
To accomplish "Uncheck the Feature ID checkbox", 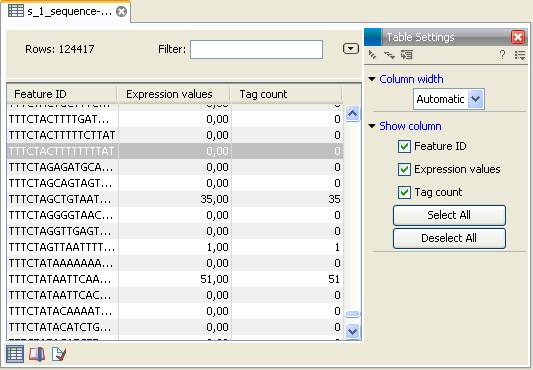I will 404,147.
